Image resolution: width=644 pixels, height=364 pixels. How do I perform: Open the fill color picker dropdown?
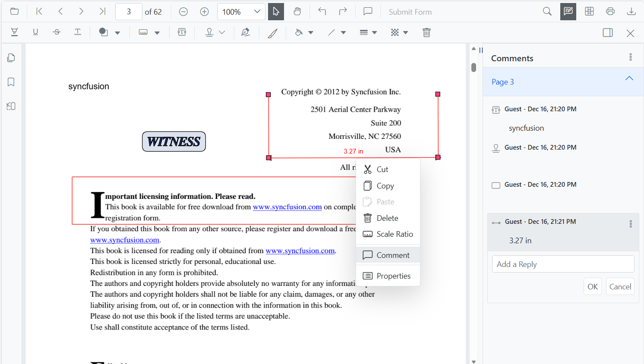pos(311,32)
